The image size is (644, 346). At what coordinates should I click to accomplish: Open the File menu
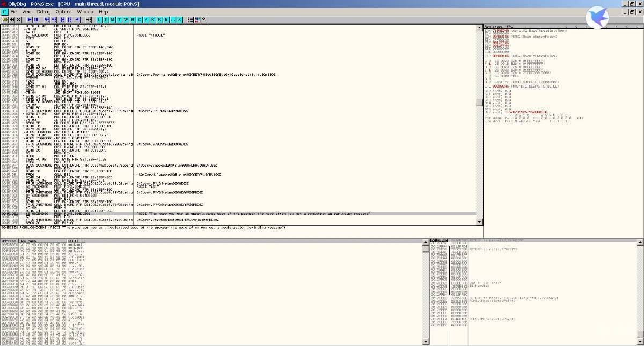[x=14, y=11]
